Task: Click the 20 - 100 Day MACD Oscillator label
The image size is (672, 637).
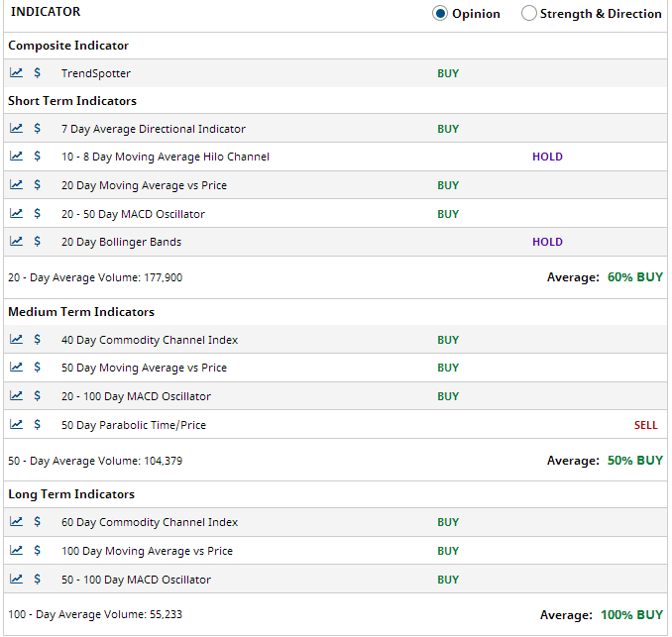Action: [x=136, y=396]
